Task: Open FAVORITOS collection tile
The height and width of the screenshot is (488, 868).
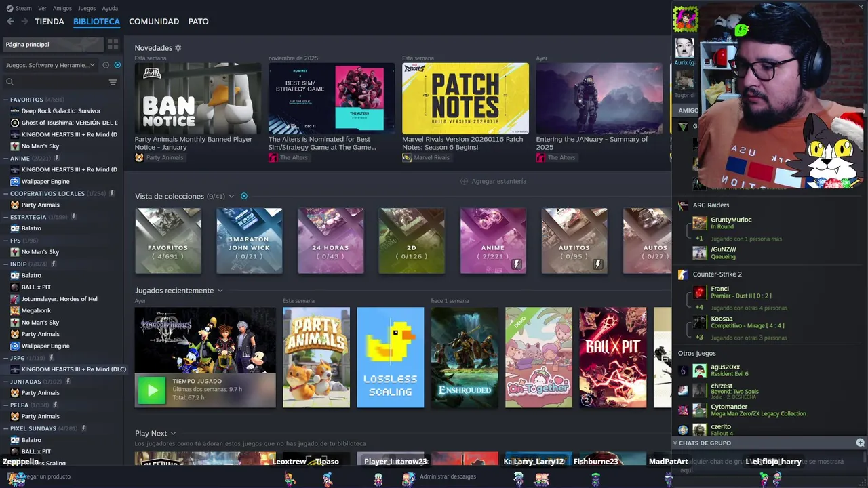Action: pos(168,241)
